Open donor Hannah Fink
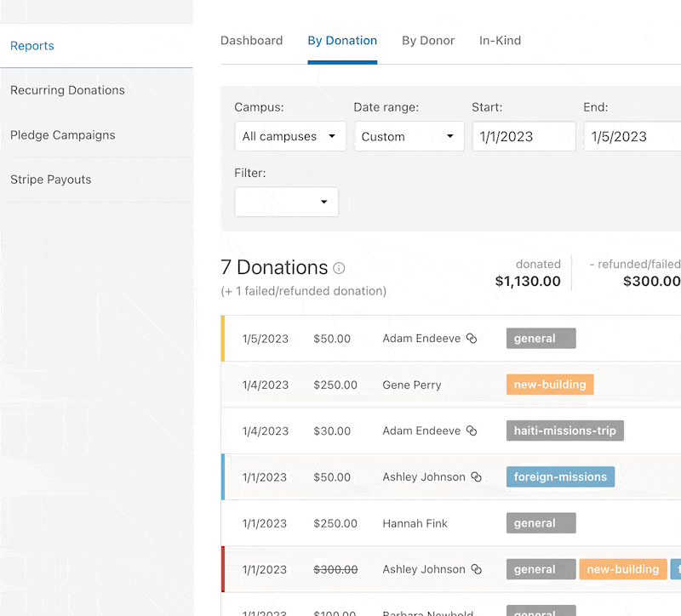Image resolution: width=681 pixels, height=616 pixels. pyautogui.click(x=415, y=523)
